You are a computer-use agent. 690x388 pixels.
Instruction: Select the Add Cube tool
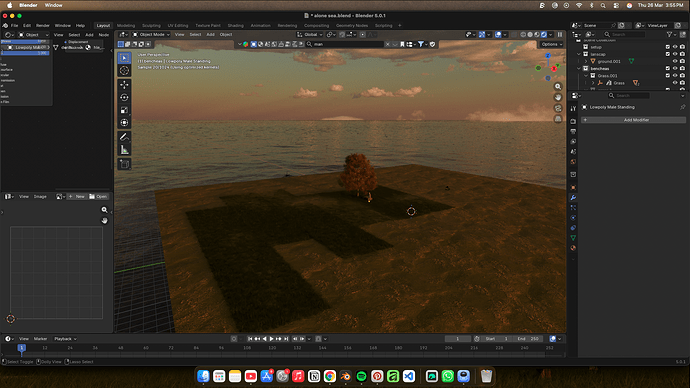pos(125,164)
